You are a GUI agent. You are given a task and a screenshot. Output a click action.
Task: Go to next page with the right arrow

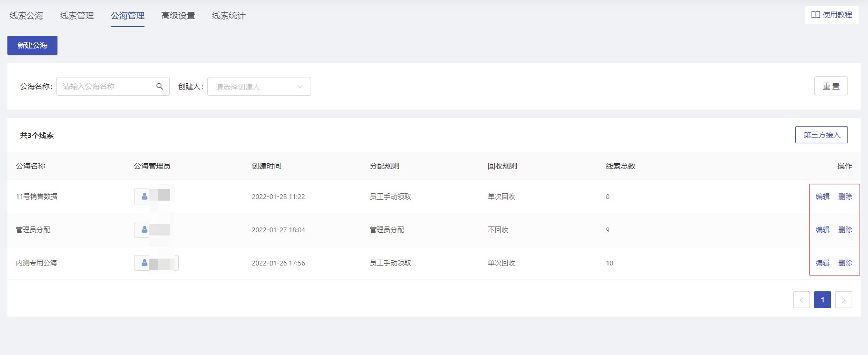tap(844, 300)
